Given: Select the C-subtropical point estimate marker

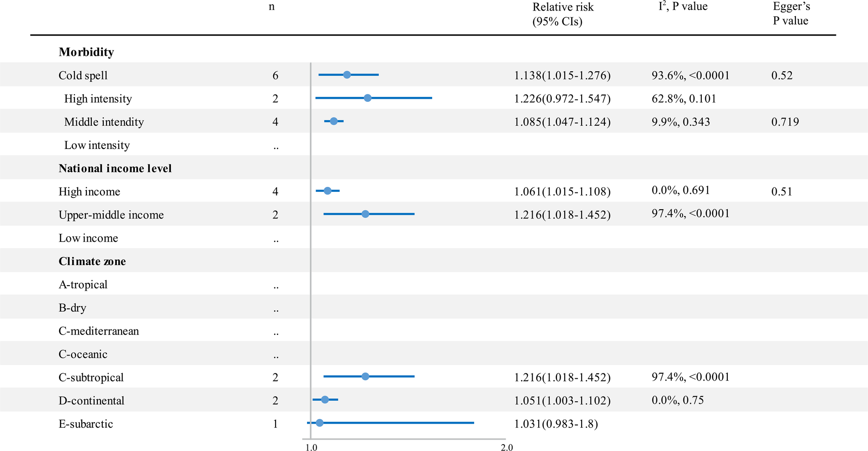Looking at the screenshot, I should coord(365,377).
